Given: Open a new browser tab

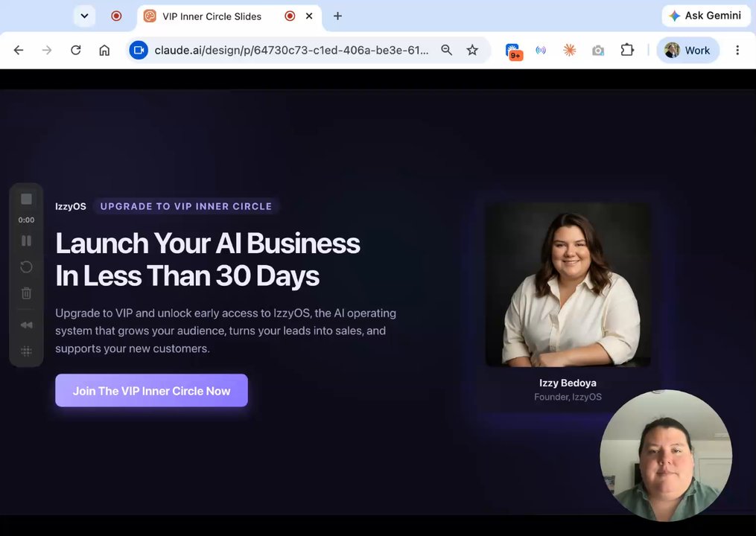Looking at the screenshot, I should [x=337, y=16].
